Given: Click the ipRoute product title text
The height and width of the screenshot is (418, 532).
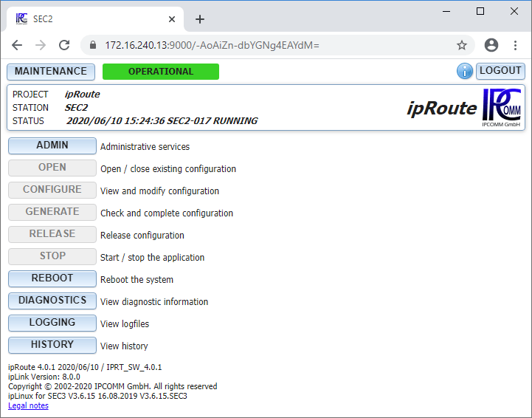Looking at the screenshot, I should pyautogui.click(x=442, y=109).
